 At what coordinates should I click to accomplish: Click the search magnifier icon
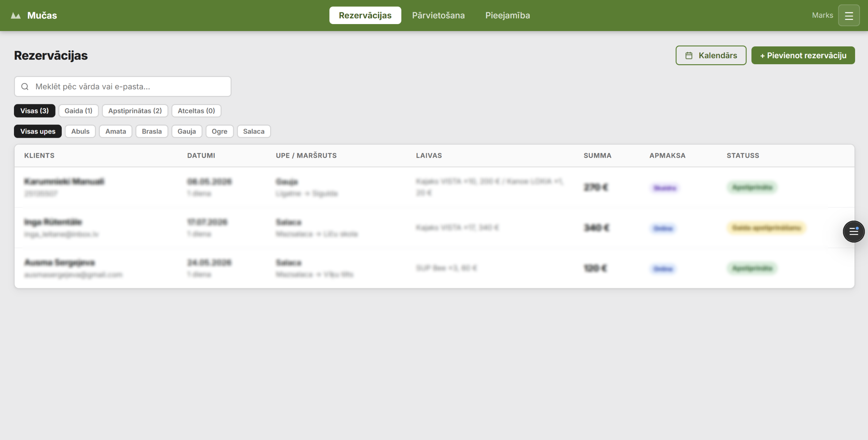point(25,87)
